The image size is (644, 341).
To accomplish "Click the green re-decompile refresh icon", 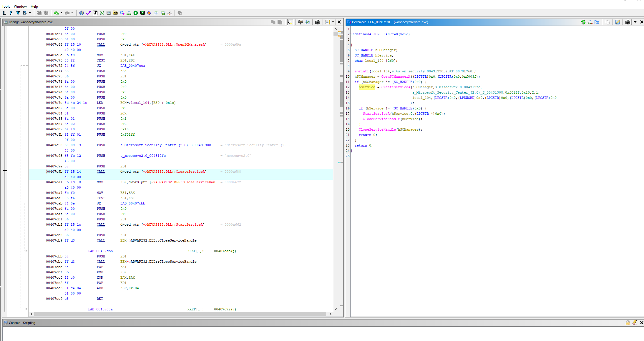I will tap(583, 22).
